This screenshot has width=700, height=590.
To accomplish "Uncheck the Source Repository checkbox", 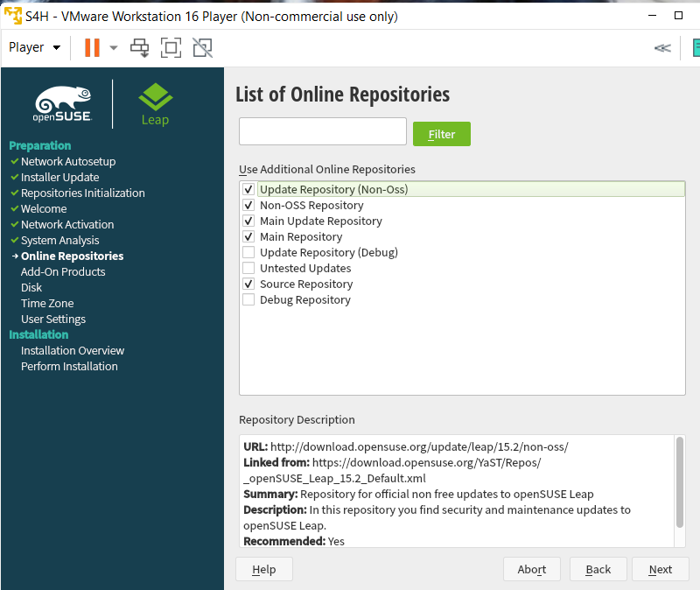I will coord(248,284).
